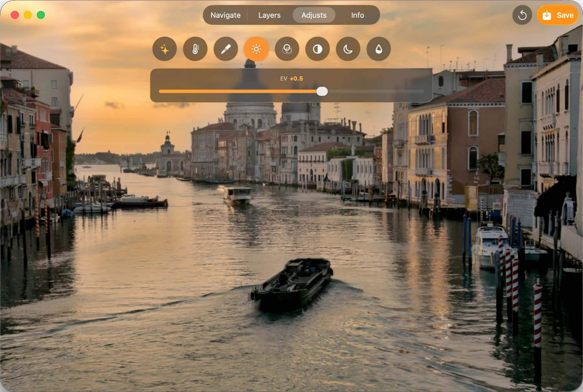Select the droplet saturation adjustment

tap(379, 49)
